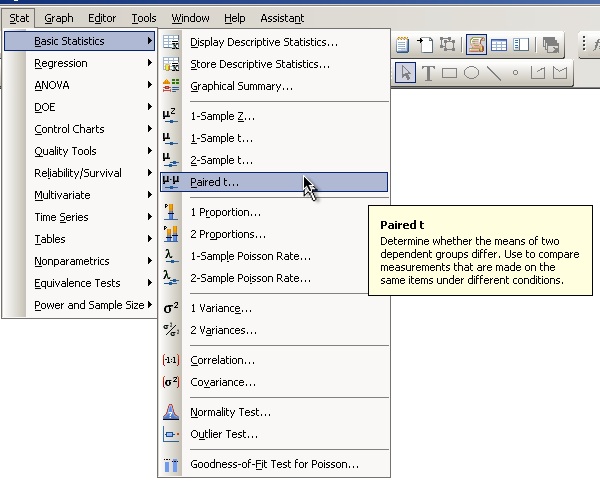600x488 pixels.
Task: Open the Stat menu
Action: coord(19,18)
